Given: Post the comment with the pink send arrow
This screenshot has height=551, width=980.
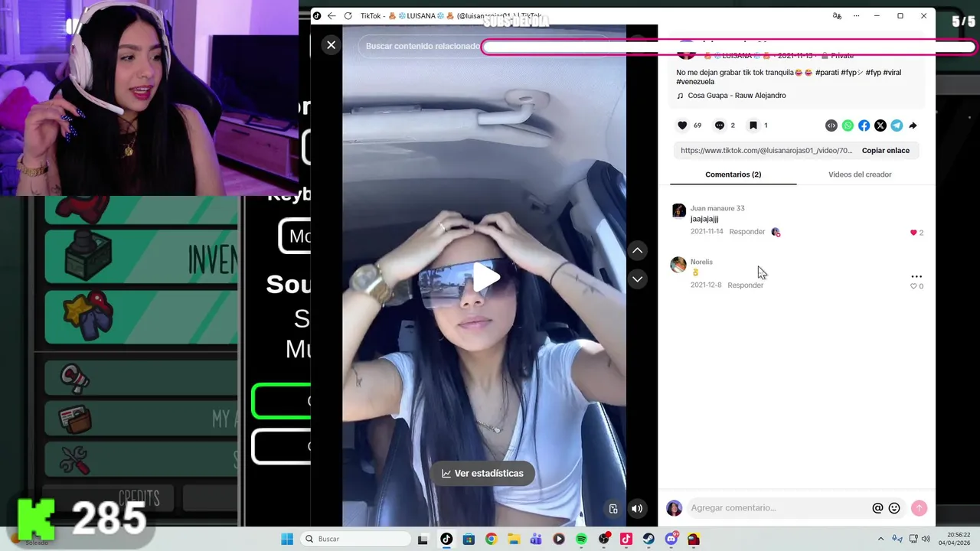Looking at the screenshot, I should tap(920, 508).
